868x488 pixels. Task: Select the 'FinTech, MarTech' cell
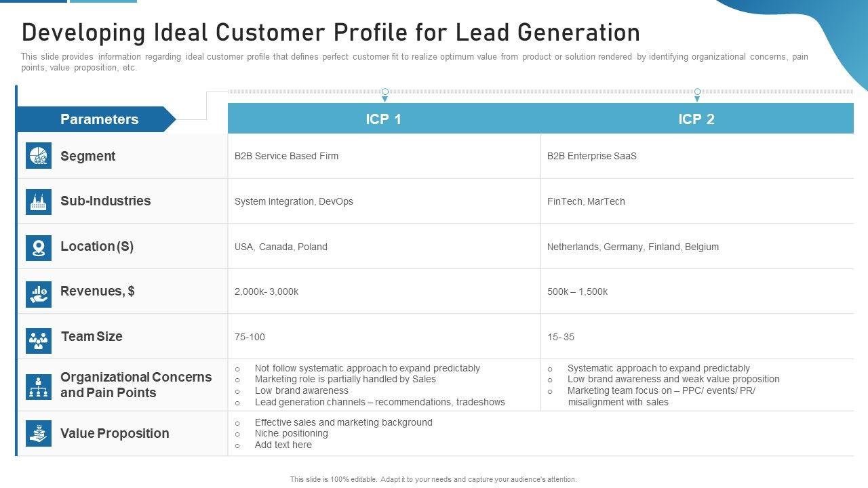[586, 201]
